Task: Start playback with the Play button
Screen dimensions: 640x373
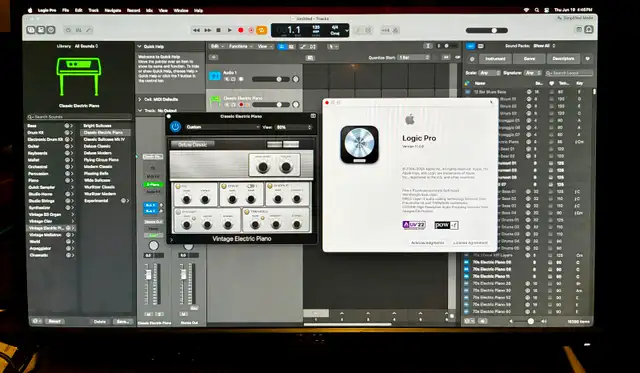Action: (229, 30)
